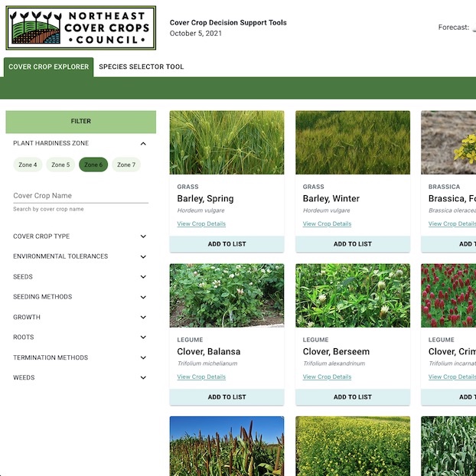
Task: Click the Trifolium alexandrinum scientific name
Action: coord(334,364)
